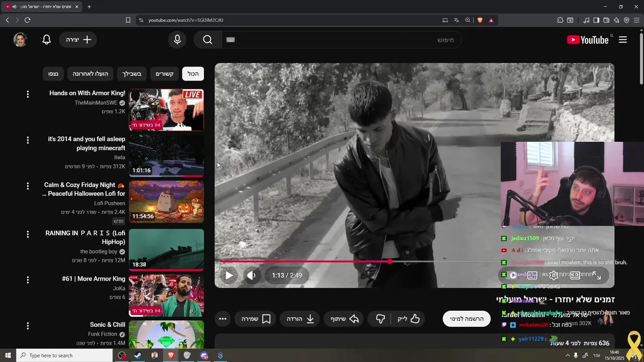
Task: Open Brave Wallet icon
Action: pyautogui.click(x=606, y=20)
